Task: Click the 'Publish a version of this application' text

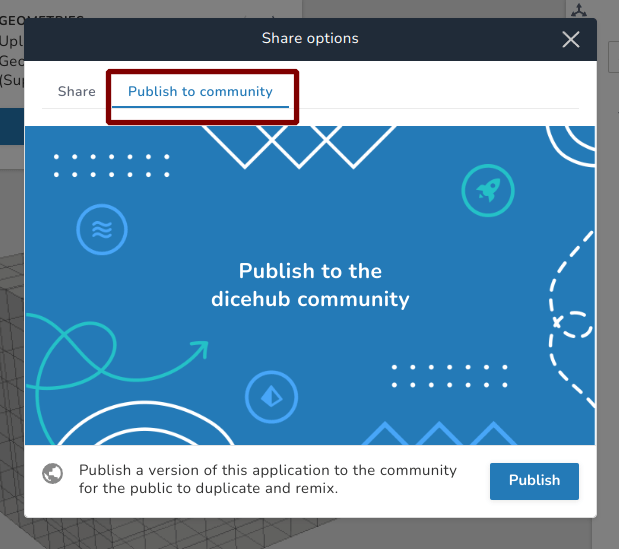Action: pos(268,479)
